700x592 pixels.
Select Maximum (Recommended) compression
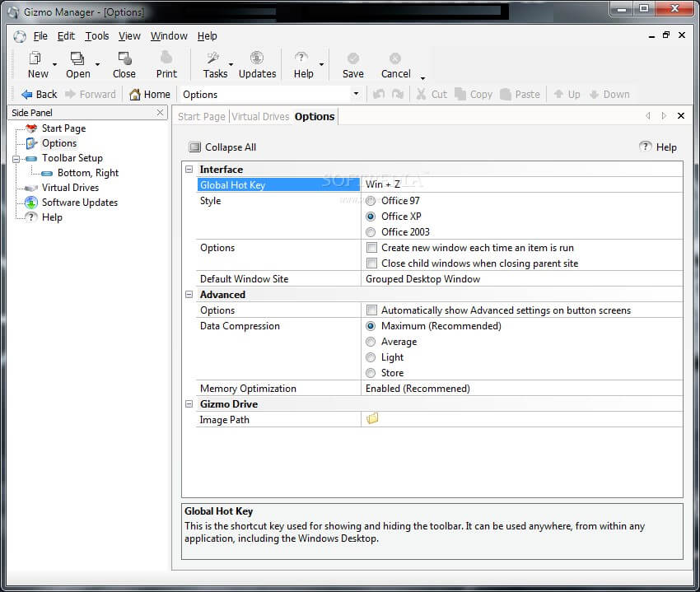coord(371,326)
